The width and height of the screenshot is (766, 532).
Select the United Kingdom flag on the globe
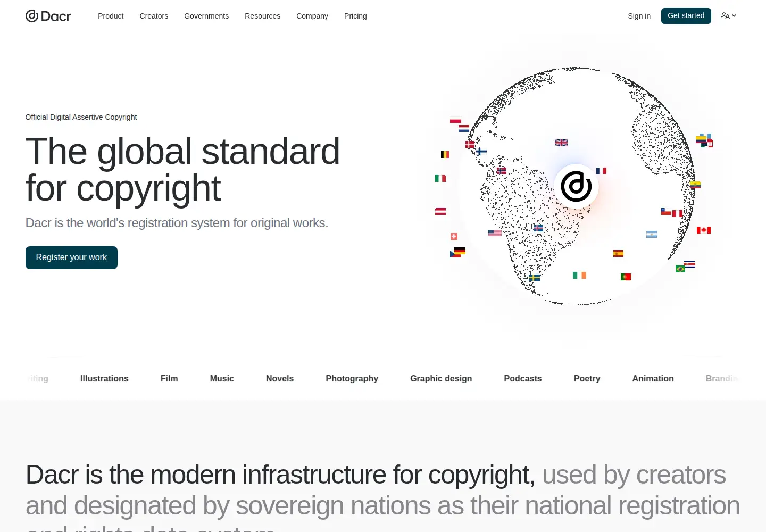561,143
